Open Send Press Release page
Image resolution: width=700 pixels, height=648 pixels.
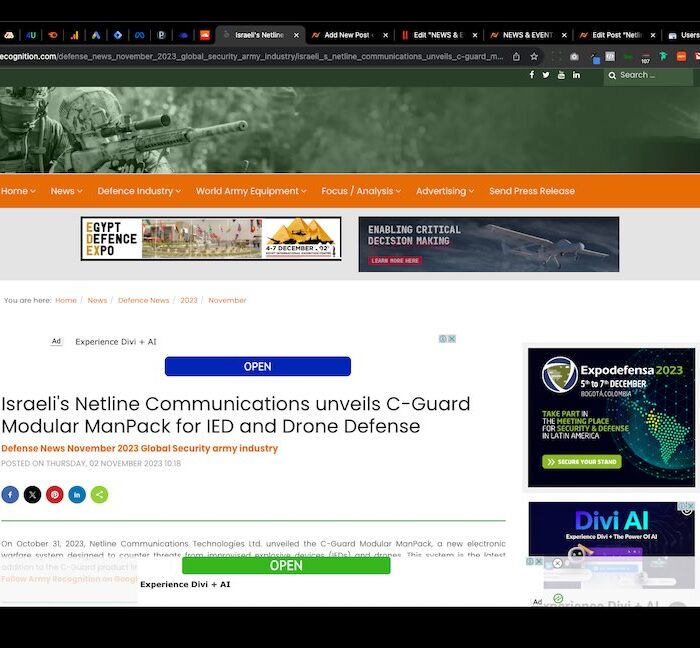pyautogui.click(x=532, y=191)
